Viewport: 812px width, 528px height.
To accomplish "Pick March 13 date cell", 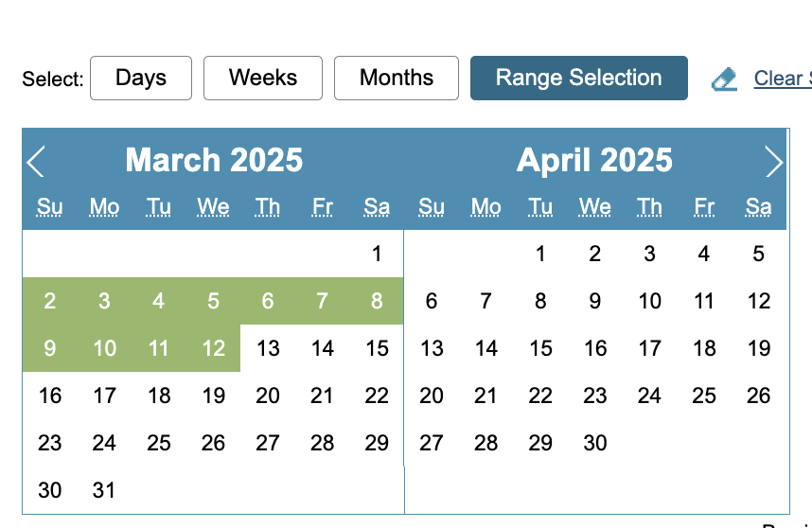I will [x=268, y=348].
